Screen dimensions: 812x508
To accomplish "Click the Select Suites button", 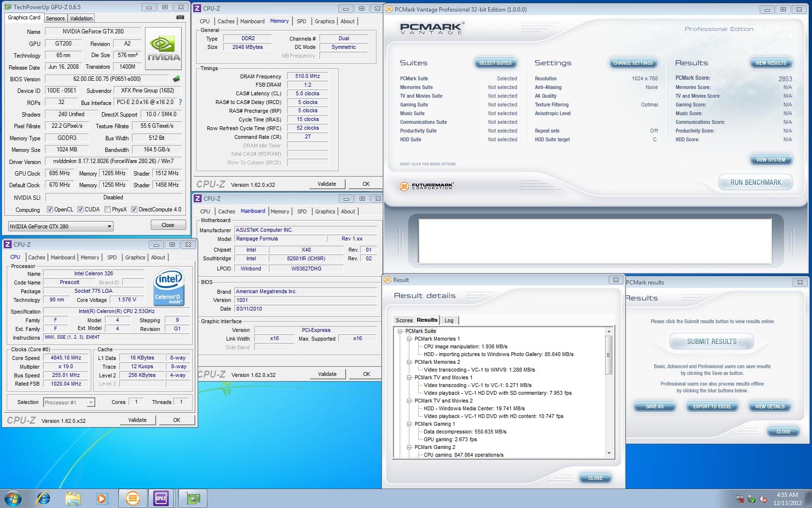I will tap(495, 63).
